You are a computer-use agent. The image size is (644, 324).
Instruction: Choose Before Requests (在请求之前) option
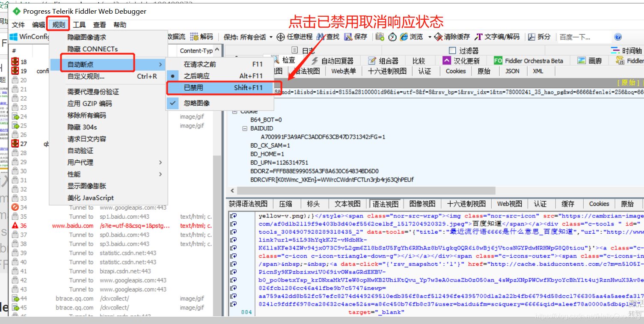pyautogui.click(x=220, y=64)
